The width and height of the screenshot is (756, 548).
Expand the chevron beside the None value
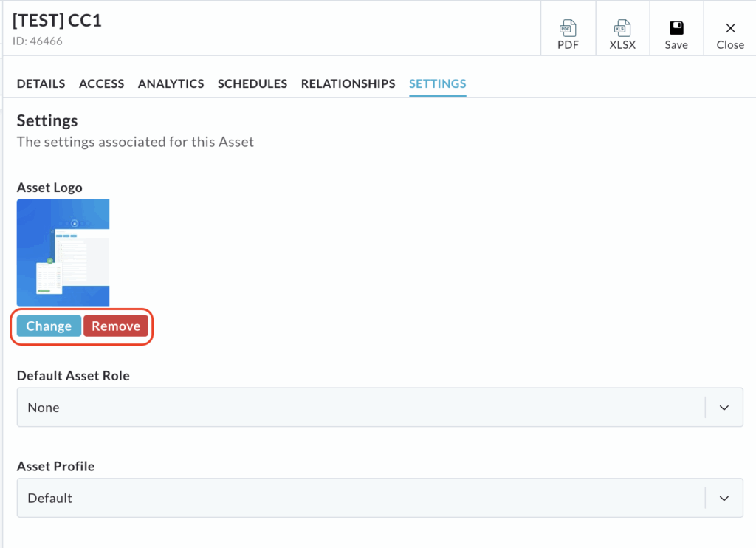pos(724,408)
